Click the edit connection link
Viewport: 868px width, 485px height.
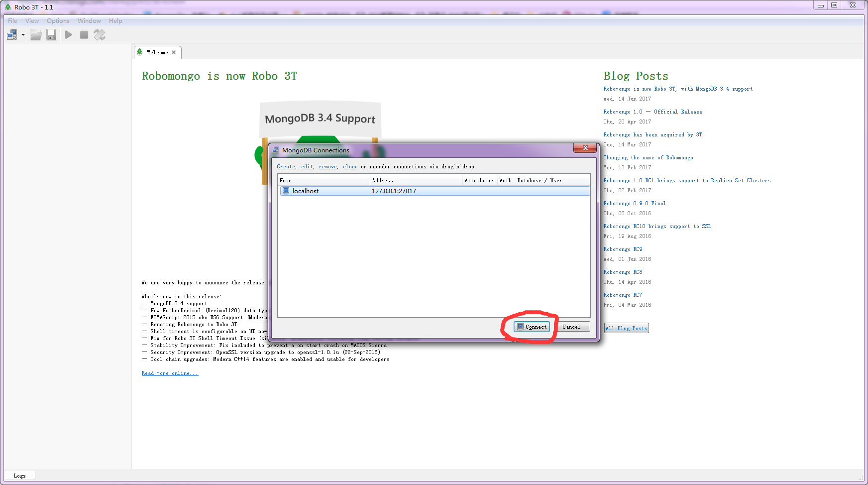point(307,167)
